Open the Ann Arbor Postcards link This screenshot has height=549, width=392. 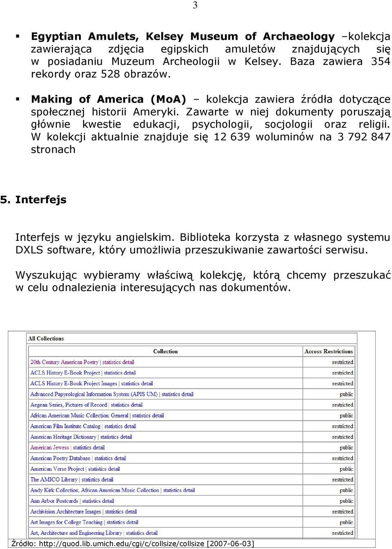pos(54,501)
